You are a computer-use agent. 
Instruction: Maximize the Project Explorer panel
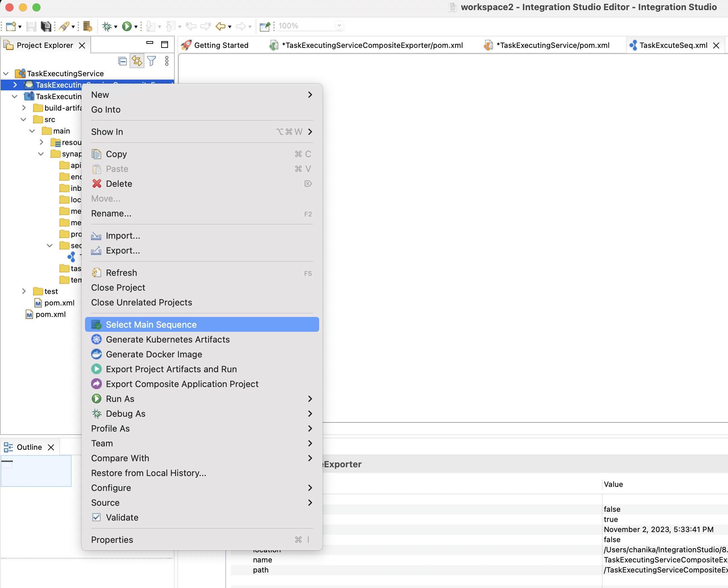(x=165, y=45)
